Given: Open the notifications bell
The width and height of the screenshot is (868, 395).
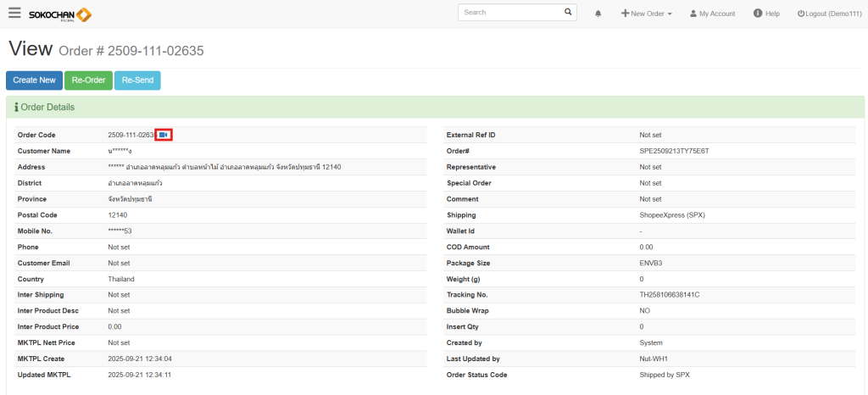Looking at the screenshot, I should [598, 14].
